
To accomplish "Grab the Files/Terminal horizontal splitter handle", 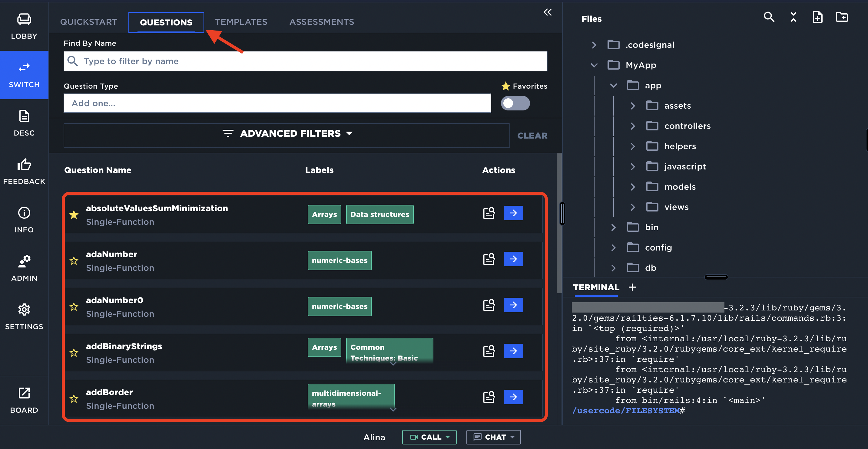I will coord(716,277).
